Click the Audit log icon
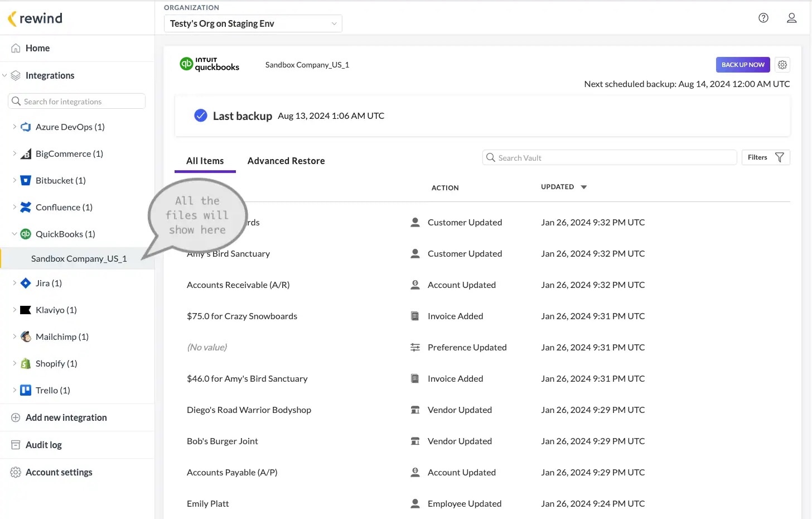The height and width of the screenshot is (519, 812). (16, 445)
